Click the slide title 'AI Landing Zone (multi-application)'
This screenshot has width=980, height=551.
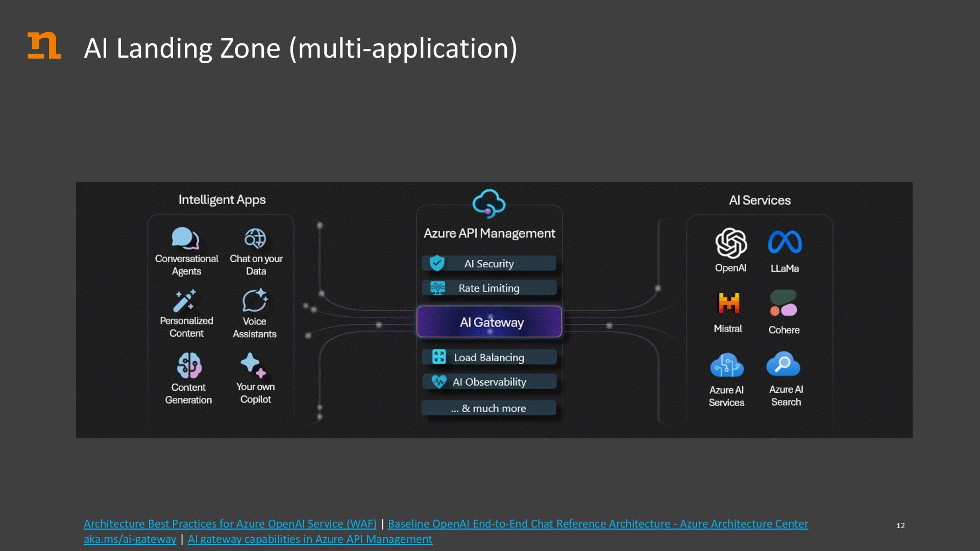click(301, 48)
